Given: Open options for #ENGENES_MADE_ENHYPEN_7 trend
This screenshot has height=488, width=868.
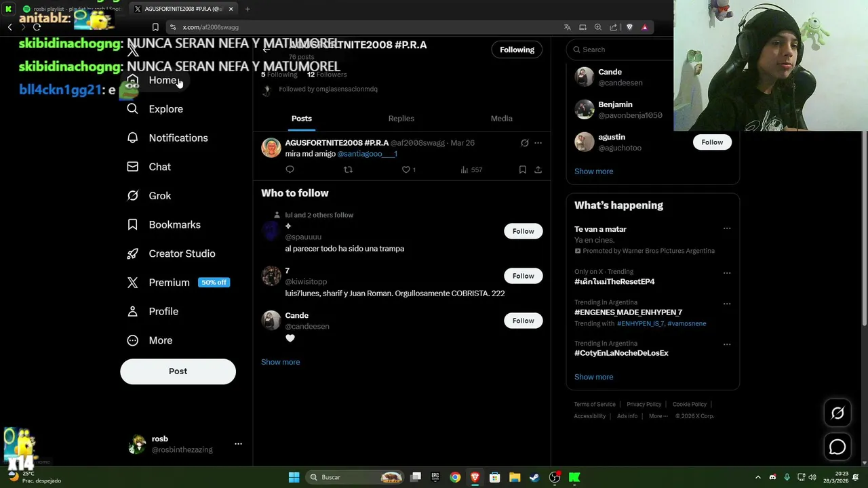Looking at the screenshot, I should (727, 304).
